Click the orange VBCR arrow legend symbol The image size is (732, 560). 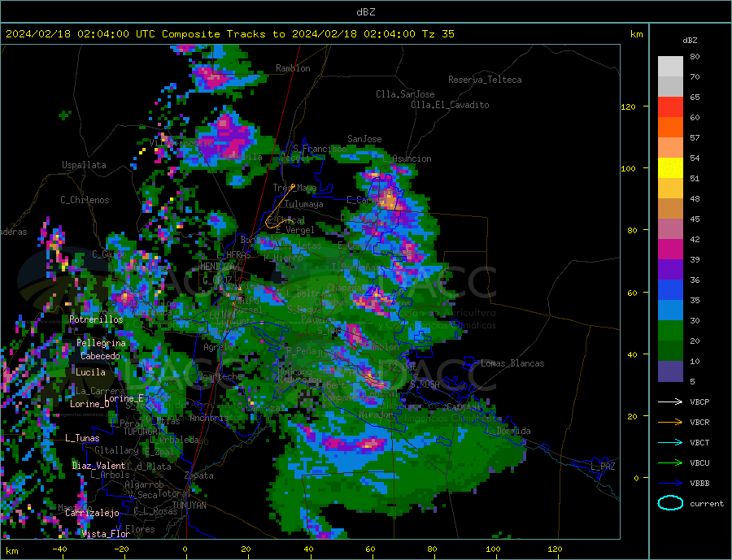pos(670,423)
